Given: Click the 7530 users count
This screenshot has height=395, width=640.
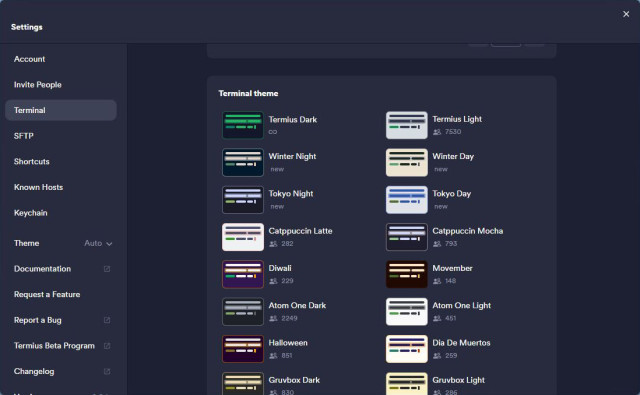Looking at the screenshot, I should pos(453,132).
